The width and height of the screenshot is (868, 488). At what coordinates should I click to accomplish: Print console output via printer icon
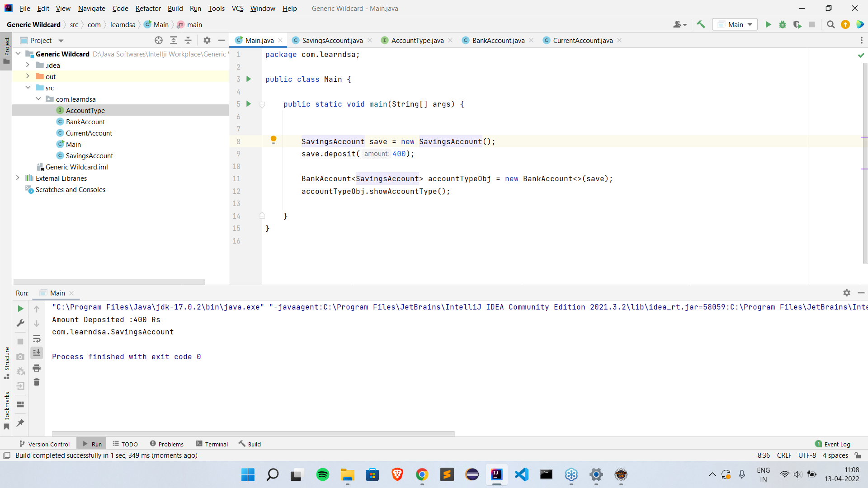coord(37,368)
